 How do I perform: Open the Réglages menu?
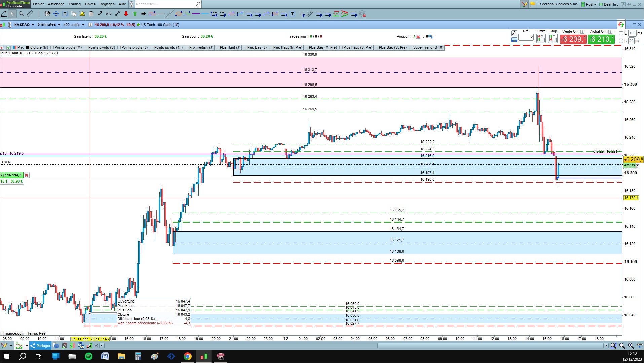(x=107, y=4)
